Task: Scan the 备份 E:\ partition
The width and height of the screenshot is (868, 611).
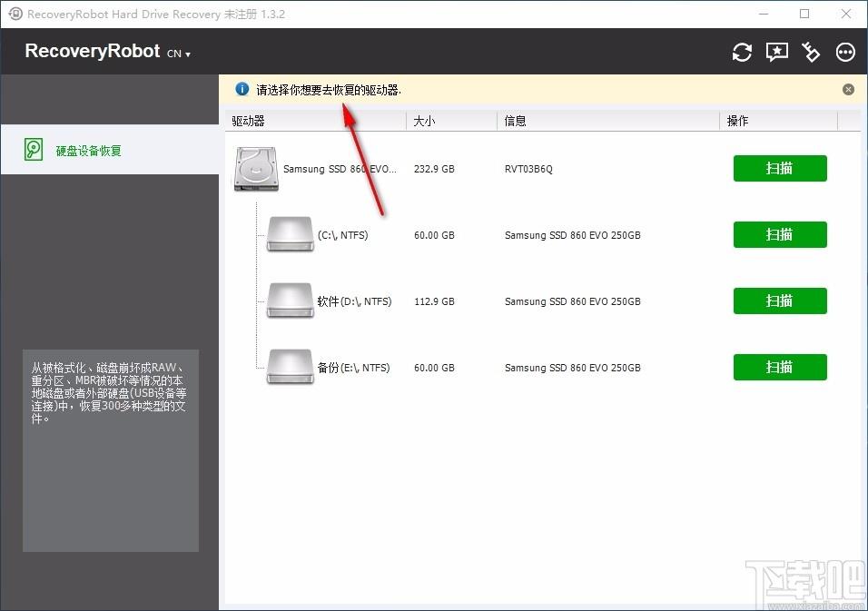Action: pyautogui.click(x=780, y=368)
